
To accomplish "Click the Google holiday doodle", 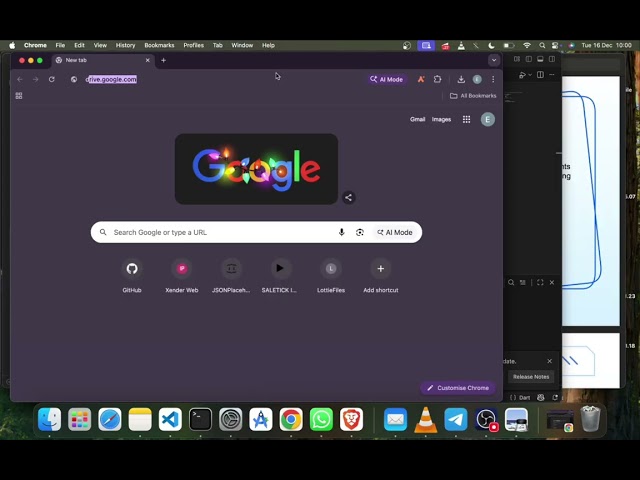I will click(x=256, y=169).
